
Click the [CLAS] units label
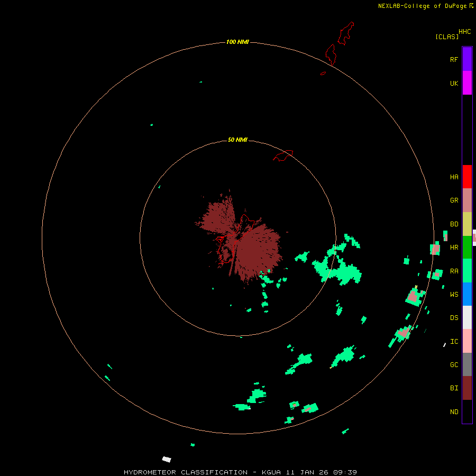point(447,36)
